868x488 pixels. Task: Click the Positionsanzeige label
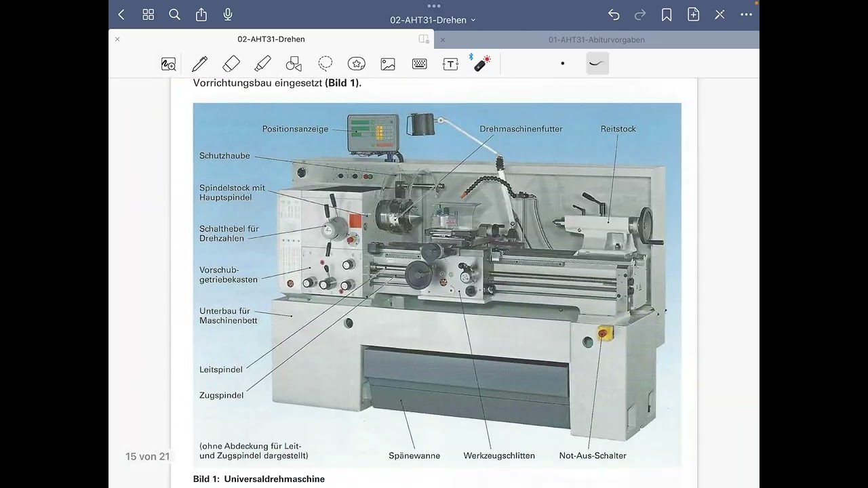coord(295,129)
